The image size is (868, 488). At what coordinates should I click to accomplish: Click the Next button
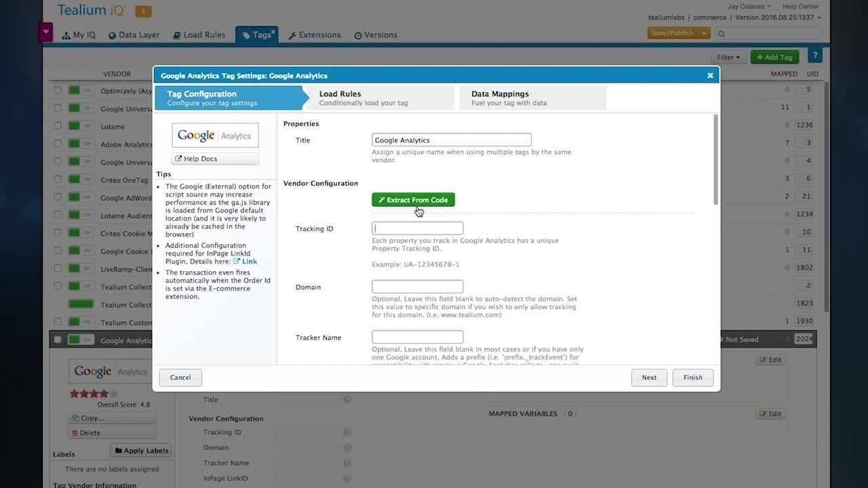point(649,378)
